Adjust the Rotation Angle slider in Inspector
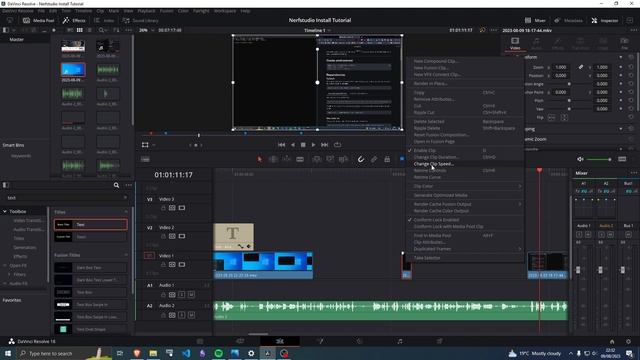 click(569, 84)
